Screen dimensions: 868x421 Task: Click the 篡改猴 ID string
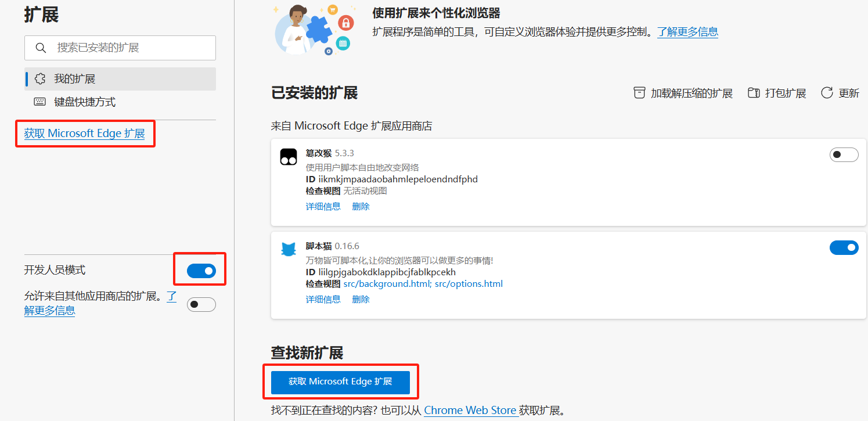coord(398,179)
